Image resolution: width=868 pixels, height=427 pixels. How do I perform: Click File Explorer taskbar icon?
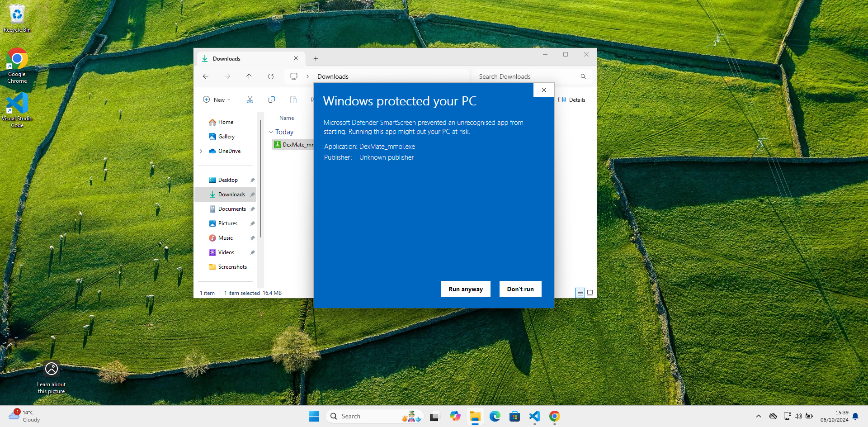[475, 416]
